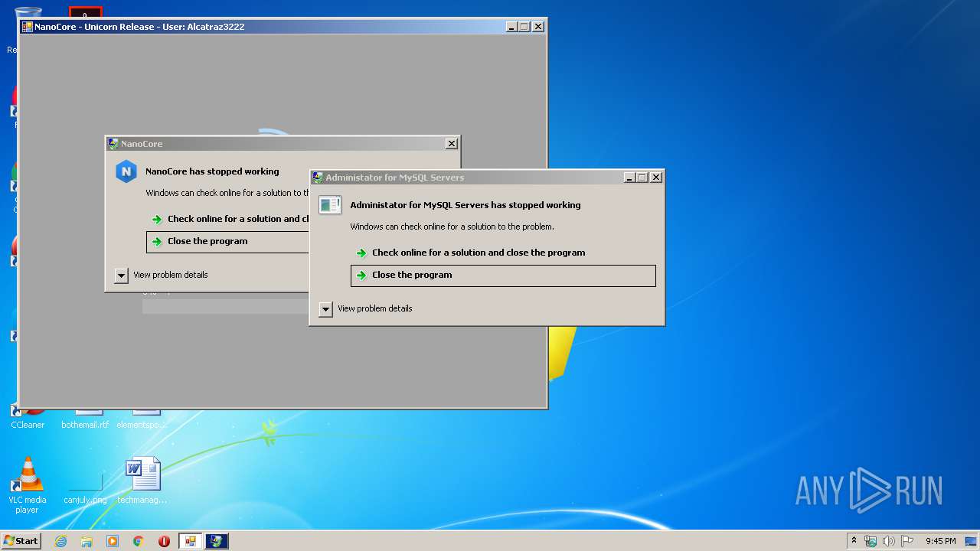Click the Show desktop button
Viewport: 980px width, 551px height.
click(972, 541)
